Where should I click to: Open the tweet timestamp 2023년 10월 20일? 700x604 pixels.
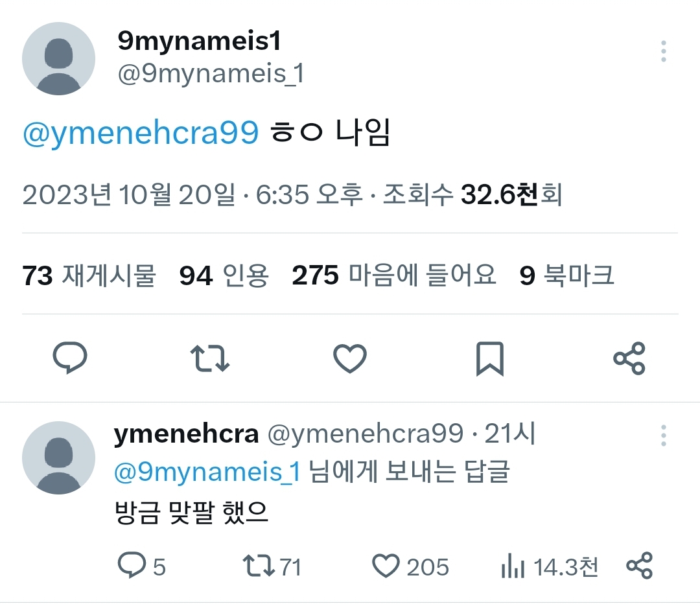[x=128, y=195]
